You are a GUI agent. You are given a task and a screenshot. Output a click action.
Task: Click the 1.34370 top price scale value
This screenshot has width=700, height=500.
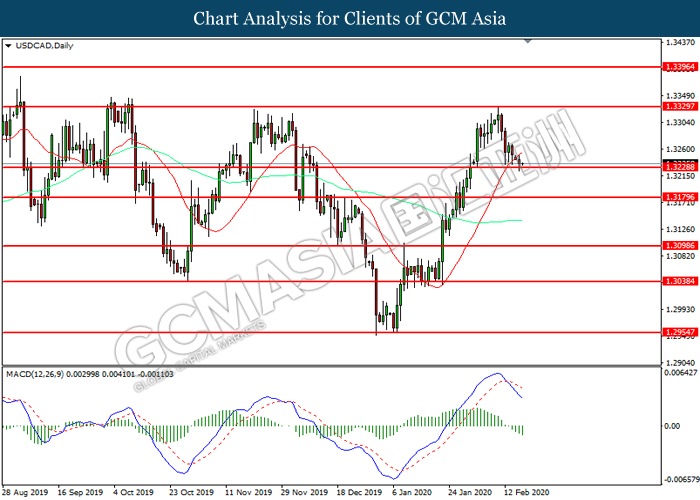pyautogui.click(x=680, y=43)
